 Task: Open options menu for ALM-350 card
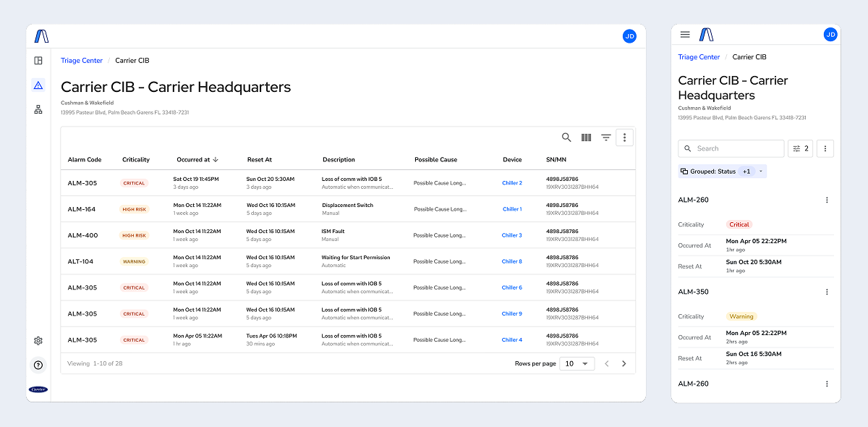point(827,292)
